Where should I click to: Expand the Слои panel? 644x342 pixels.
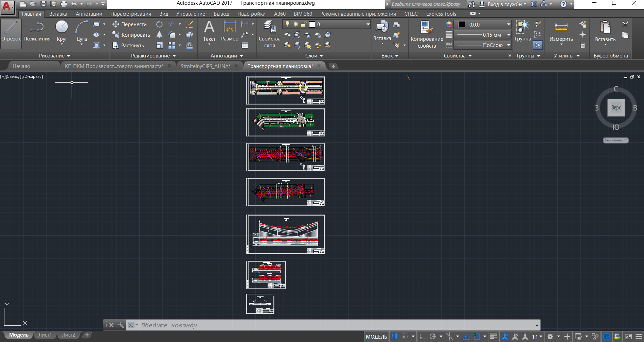[314, 56]
